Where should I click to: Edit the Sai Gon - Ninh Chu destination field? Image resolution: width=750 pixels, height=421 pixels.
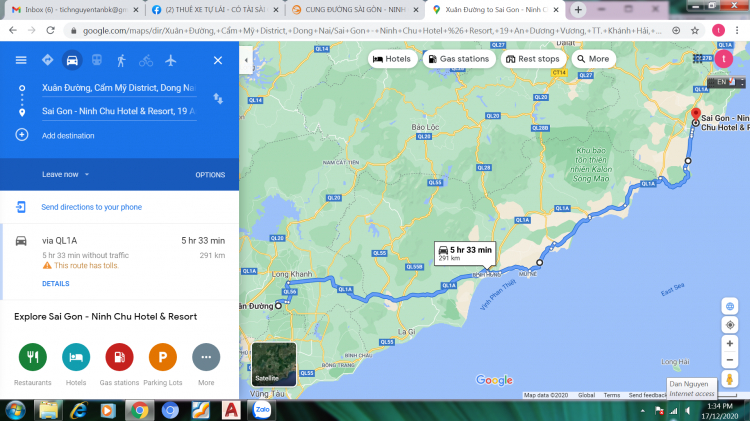pos(119,111)
